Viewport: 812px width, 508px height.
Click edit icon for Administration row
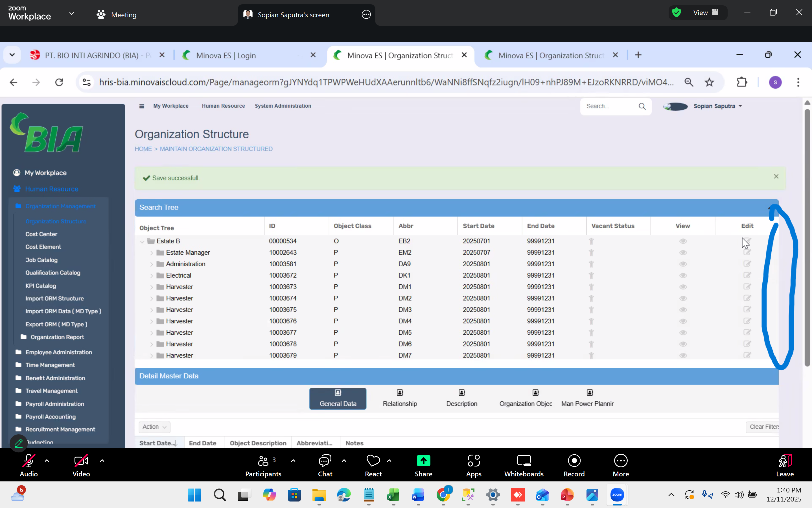pos(747,264)
